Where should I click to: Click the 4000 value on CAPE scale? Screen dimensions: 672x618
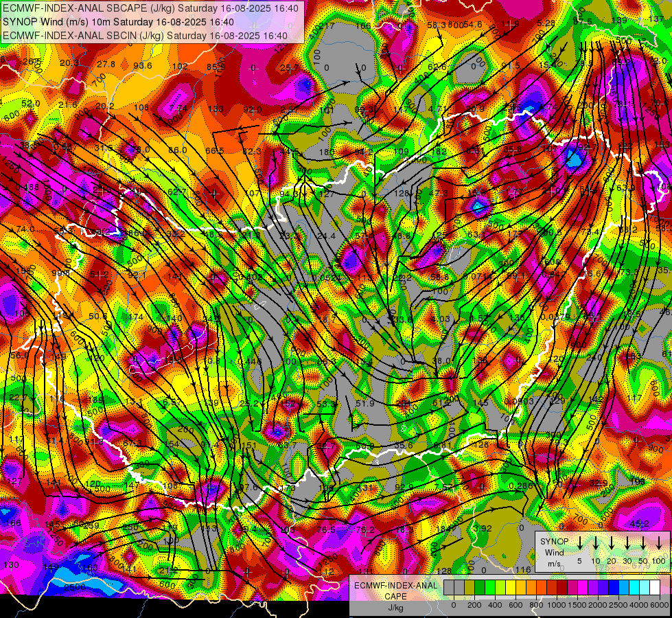(639, 605)
